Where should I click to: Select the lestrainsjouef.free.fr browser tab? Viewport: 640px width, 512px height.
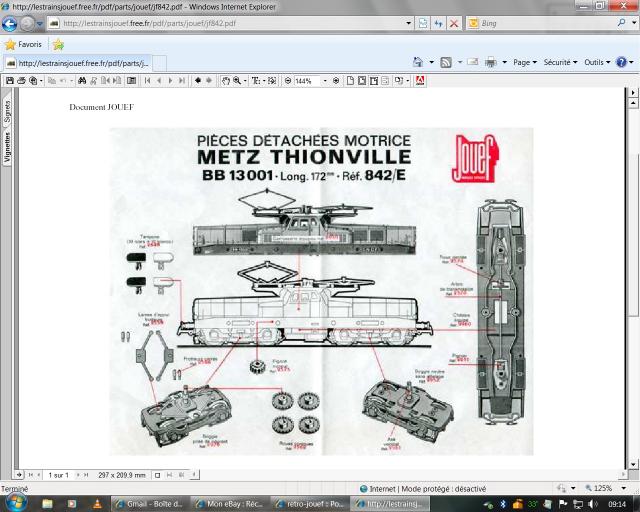(x=78, y=64)
